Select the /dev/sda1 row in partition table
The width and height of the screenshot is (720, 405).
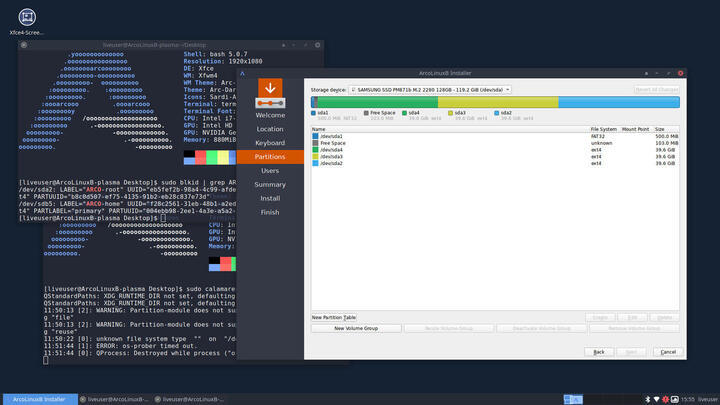[495, 136]
